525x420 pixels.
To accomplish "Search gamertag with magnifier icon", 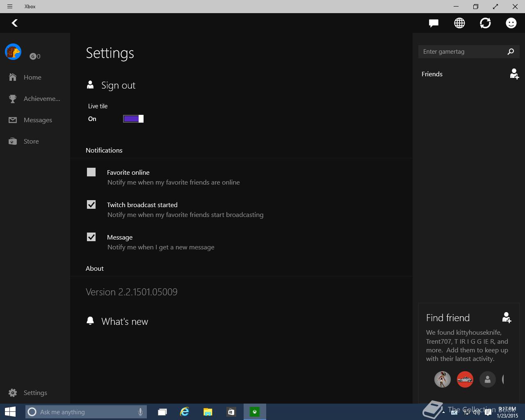I will pos(511,52).
